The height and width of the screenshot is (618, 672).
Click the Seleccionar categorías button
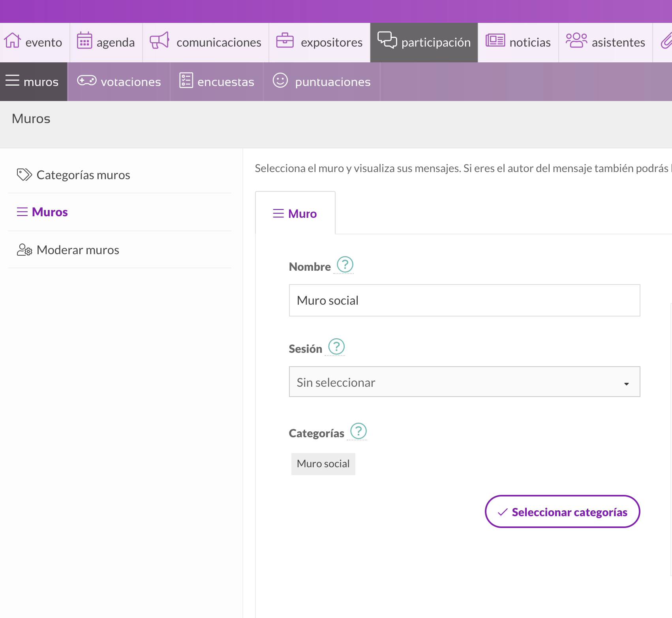(x=562, y=511)
